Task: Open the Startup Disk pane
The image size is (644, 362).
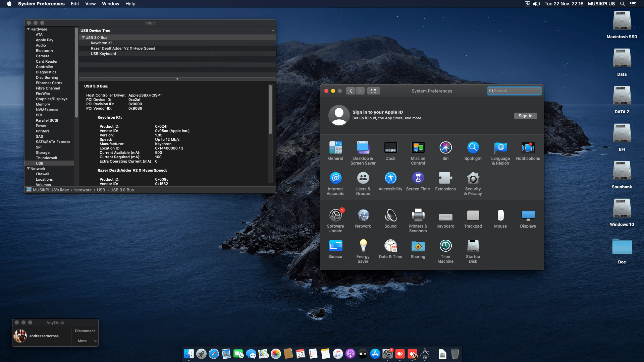Action: [473, 246]
